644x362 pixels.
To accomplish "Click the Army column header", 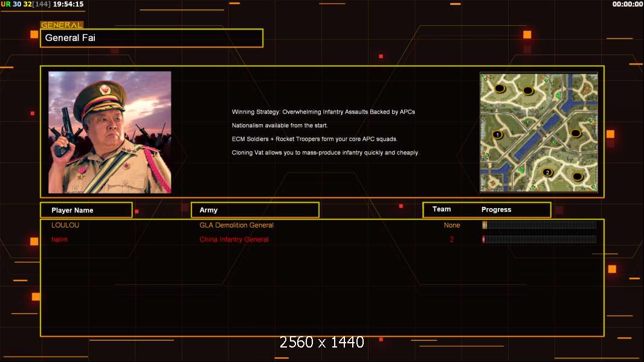I will (x=255, y=210).
